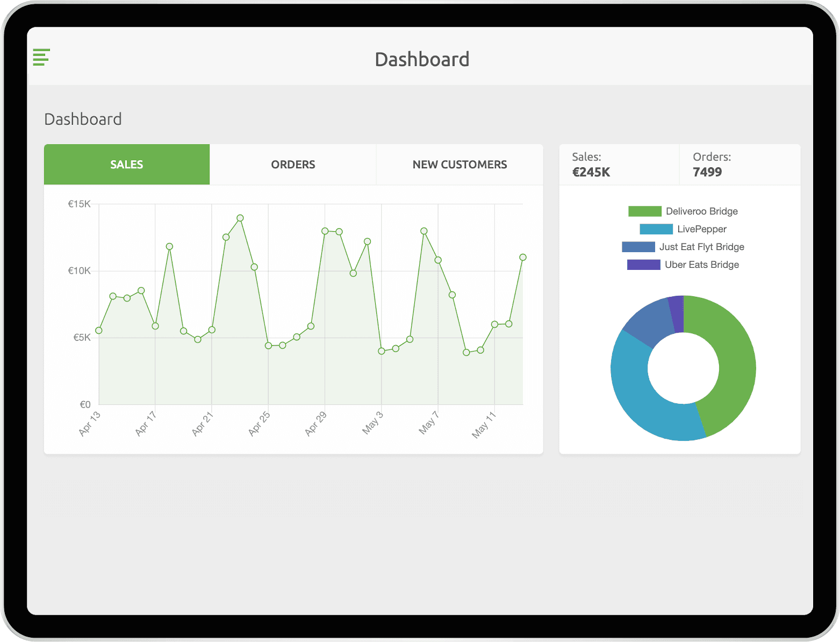Click the small purple donut segment
The height and width of the screenshot is (642, 840).
pyautogui.click(x=677, y=314)
